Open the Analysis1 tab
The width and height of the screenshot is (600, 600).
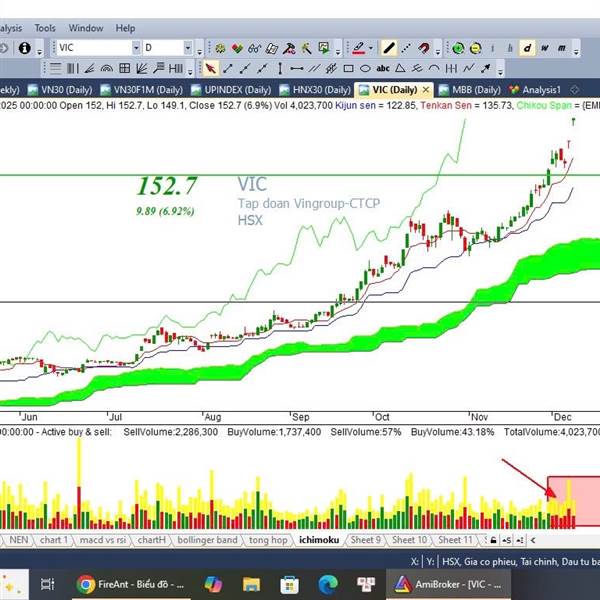[x=535, y=90]
